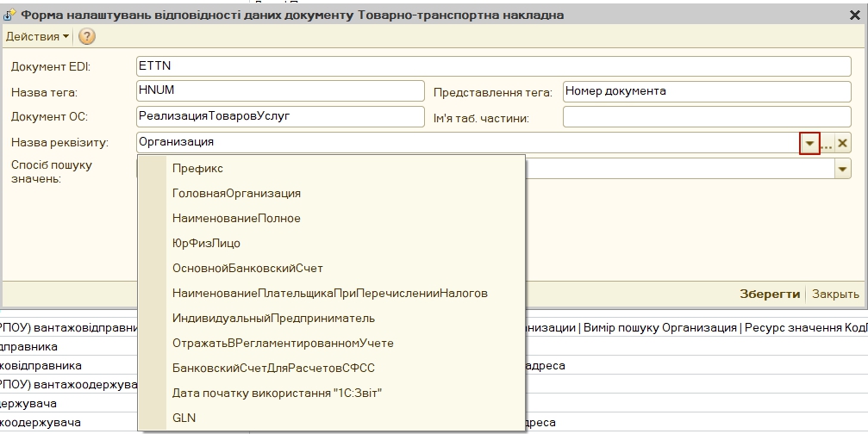The width and height of the screenshot is (868, 434).
Task: Click cell with 'Ресурс значення' text in background
Action: (x=806, y=328)
